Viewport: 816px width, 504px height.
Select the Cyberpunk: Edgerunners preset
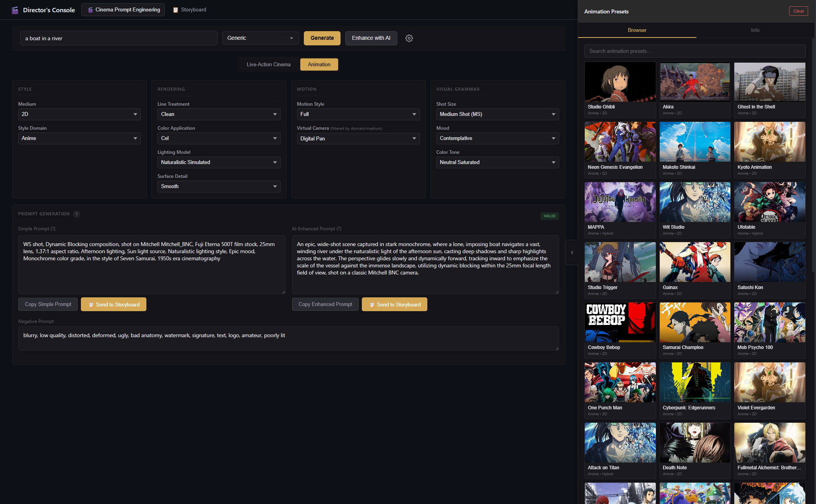695,390
